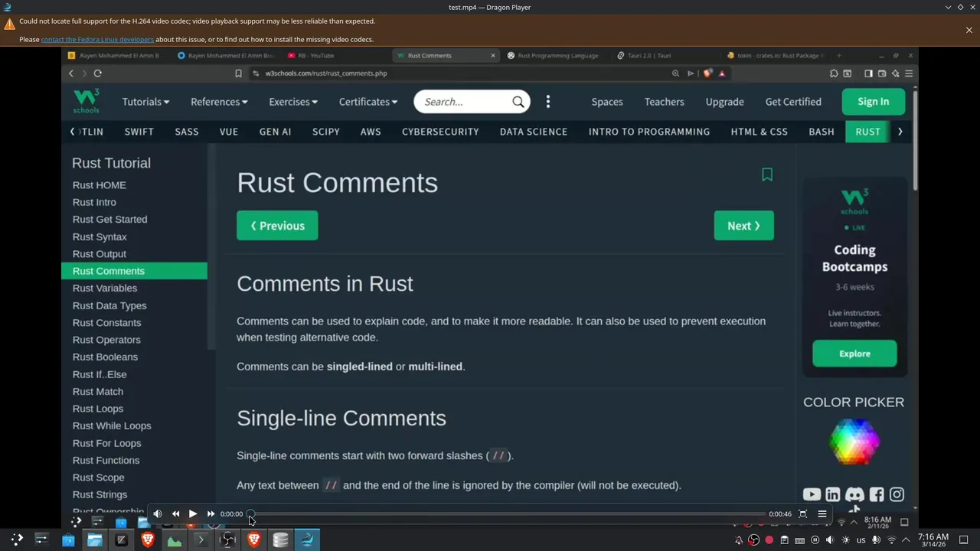Close the Rust Comments browser tab

[493, 55]
